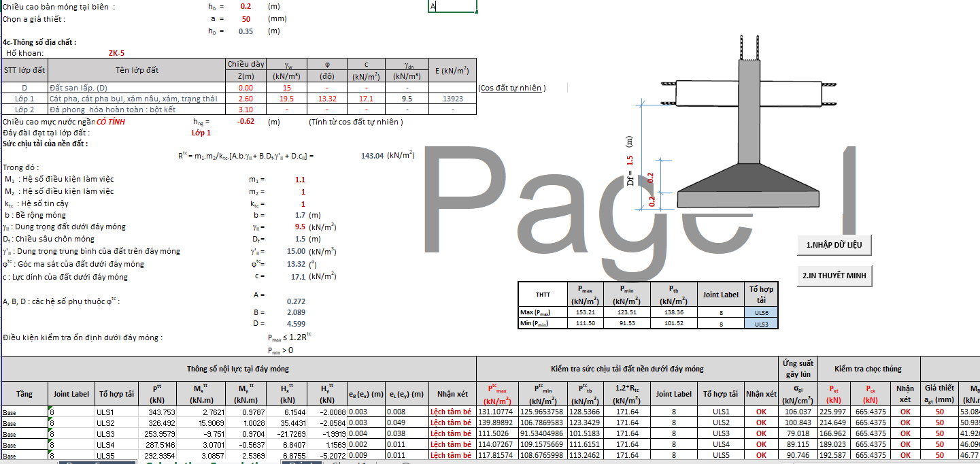Click the '(Cos đất tự nhiên )' underlined note

pos(512,88)
